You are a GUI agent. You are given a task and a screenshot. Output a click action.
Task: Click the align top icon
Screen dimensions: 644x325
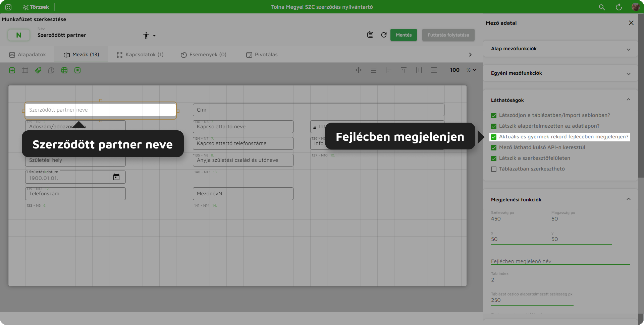point(404,70)
